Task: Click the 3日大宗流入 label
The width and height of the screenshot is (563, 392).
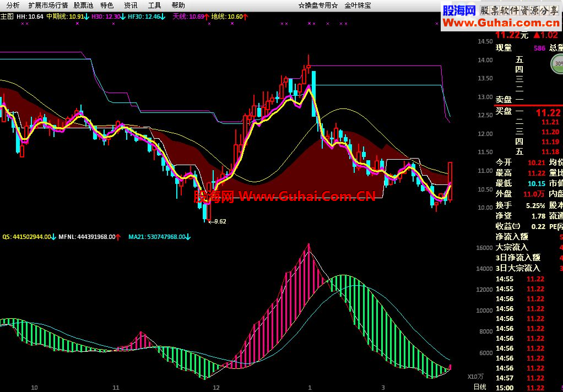Action: pyautogui.click(x=518, y=268)
